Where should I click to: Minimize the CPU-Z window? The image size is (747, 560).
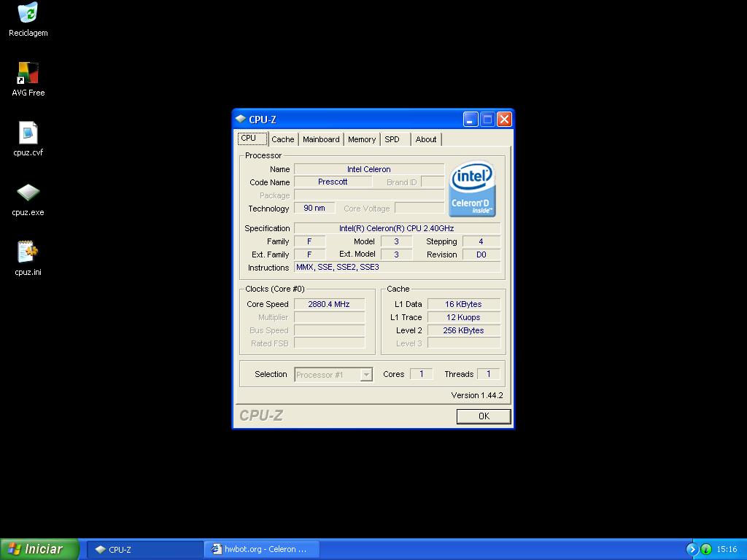(471, 119)
